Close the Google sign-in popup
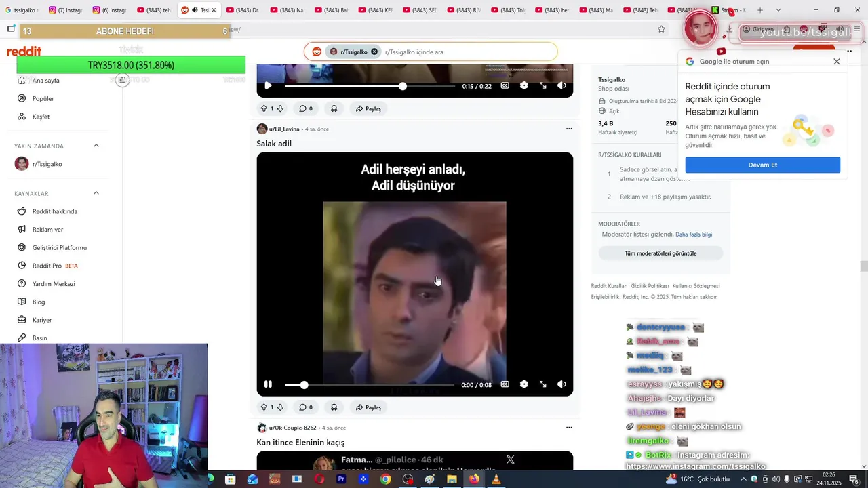868x488 pixels. point(836,61)
